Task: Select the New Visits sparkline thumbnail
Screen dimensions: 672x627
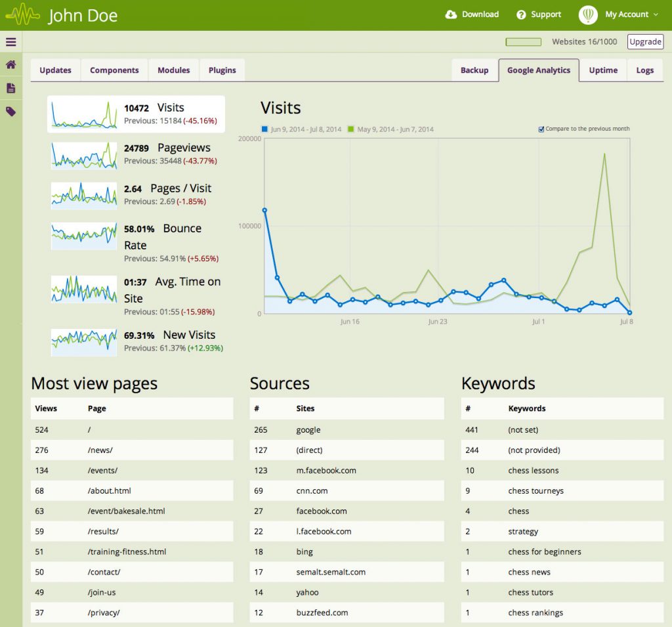Action: pos(84,342)
